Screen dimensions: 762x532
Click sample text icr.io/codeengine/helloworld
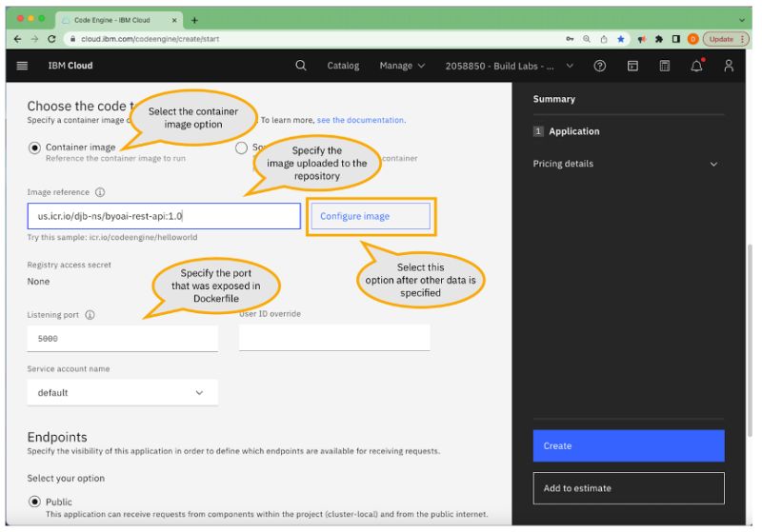(x=144, y=237)
